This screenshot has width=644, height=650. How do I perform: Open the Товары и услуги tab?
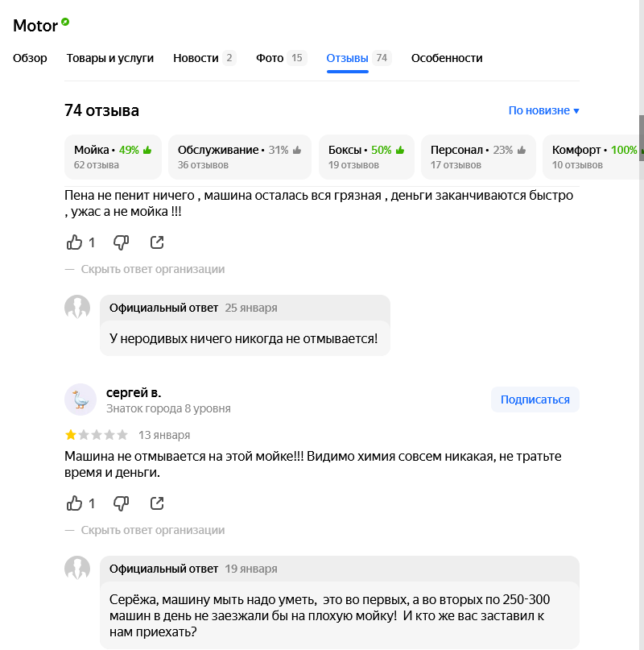(x=110, y=58)
